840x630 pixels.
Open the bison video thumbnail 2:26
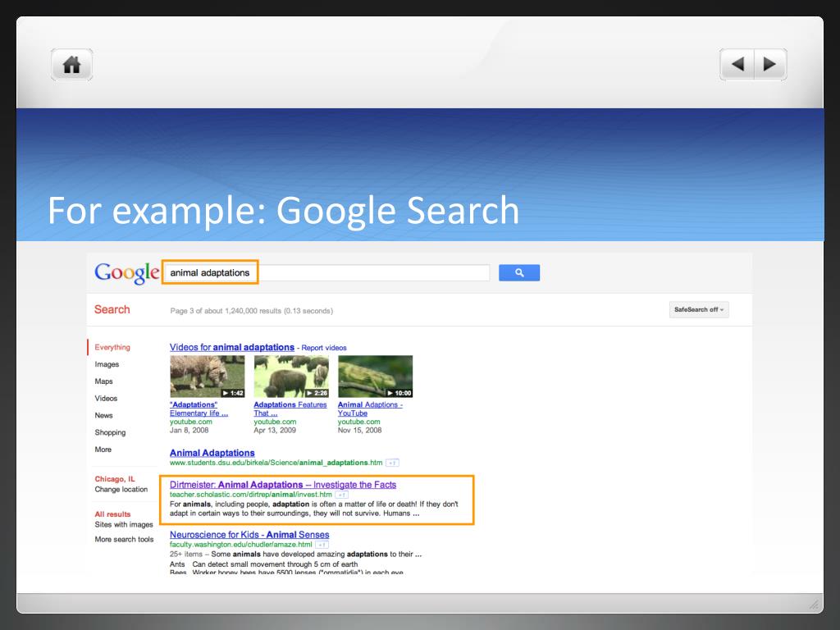291,377
